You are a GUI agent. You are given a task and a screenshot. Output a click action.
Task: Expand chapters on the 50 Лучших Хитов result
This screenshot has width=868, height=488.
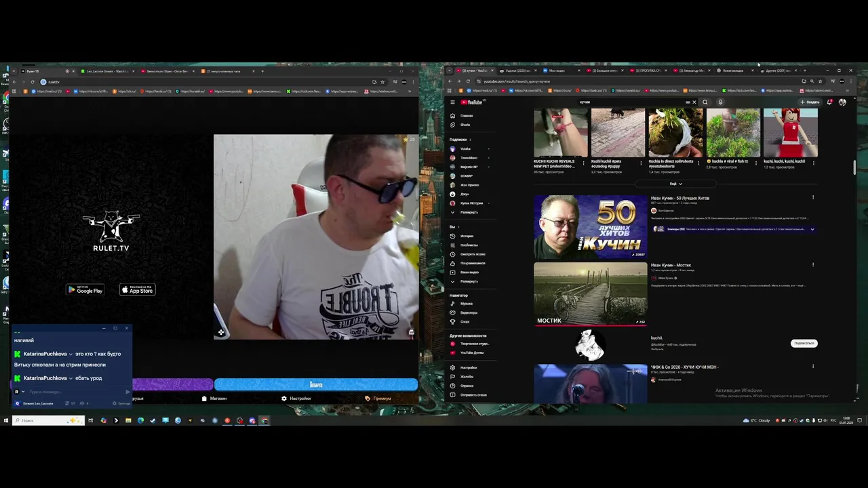[x=812, y=229]
